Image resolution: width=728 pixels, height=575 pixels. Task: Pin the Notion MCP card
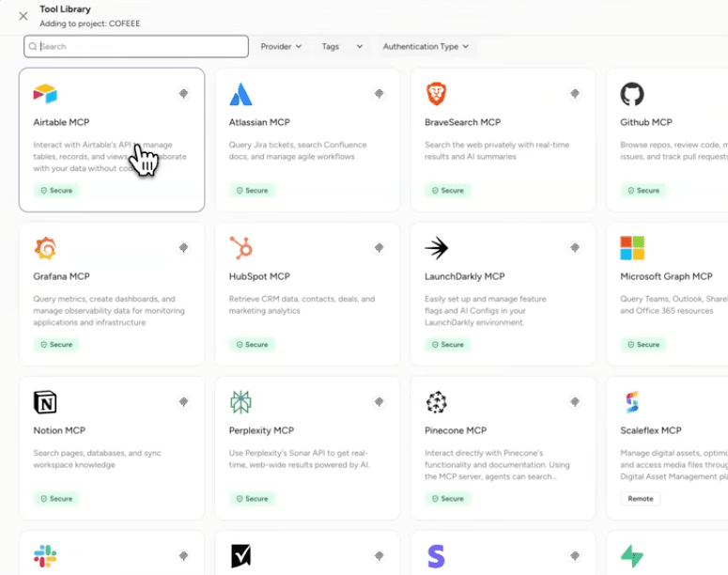(x=184, y=402)
